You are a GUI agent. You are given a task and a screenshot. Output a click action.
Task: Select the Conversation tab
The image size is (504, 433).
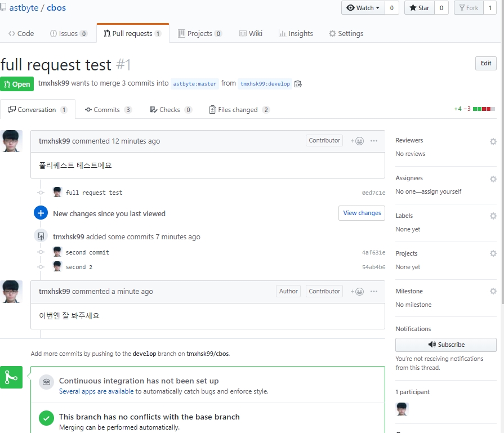pyautogui.click(x=38, y=110)
